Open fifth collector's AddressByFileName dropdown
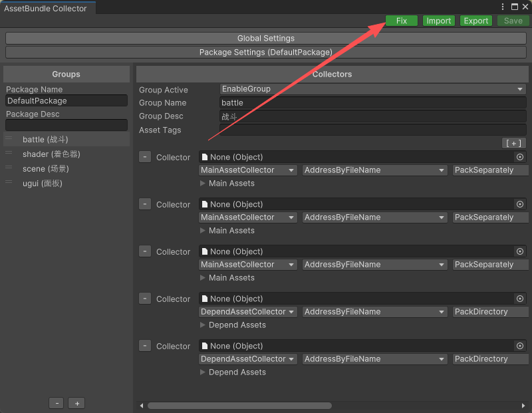532x413 pixels. click(x=375, y=358)
